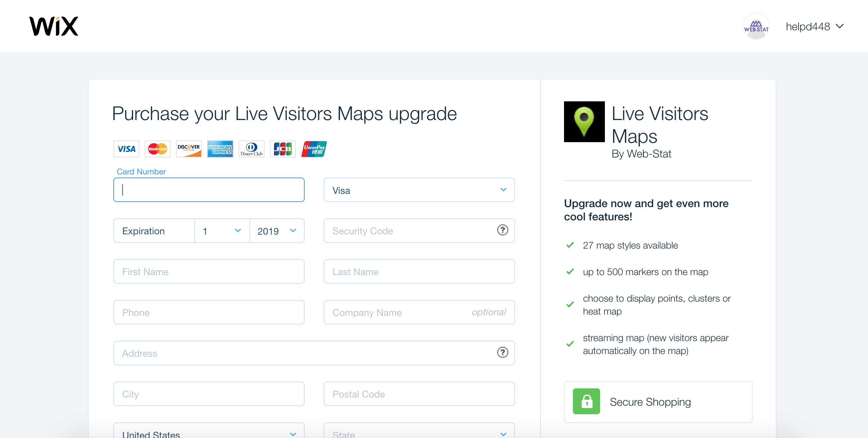Select the WiX logo in header
Image resolution: width=868 pixels, height=438 pixels.
click(x=52, y=26)
